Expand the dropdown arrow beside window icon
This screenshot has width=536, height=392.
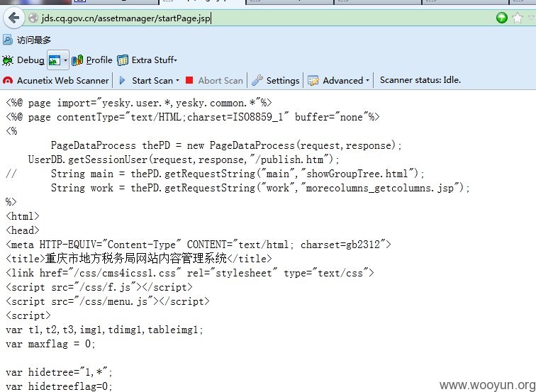click(65, 60)
